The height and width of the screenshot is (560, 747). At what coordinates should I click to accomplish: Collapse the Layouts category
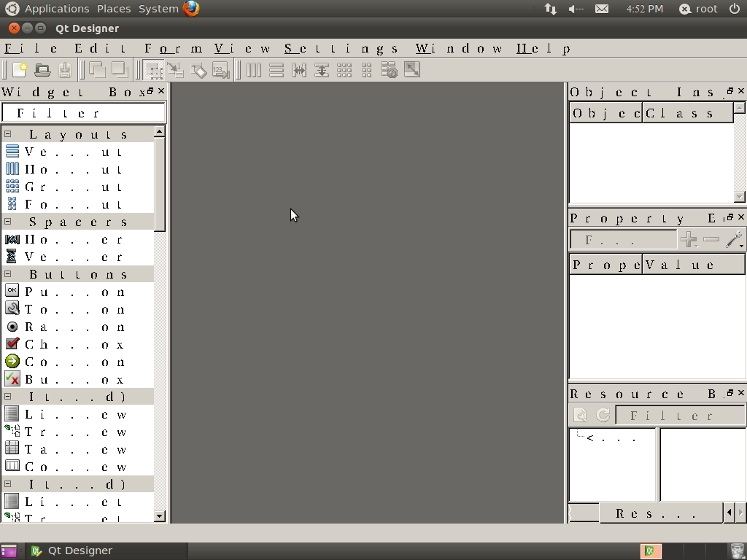[x=8, y=134]
